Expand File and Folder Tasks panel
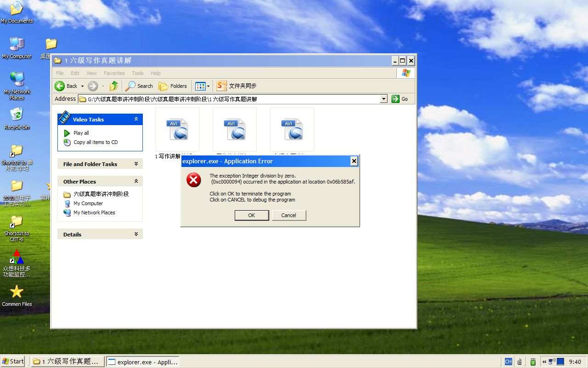The image size is (588, 368). coord(136,164)
